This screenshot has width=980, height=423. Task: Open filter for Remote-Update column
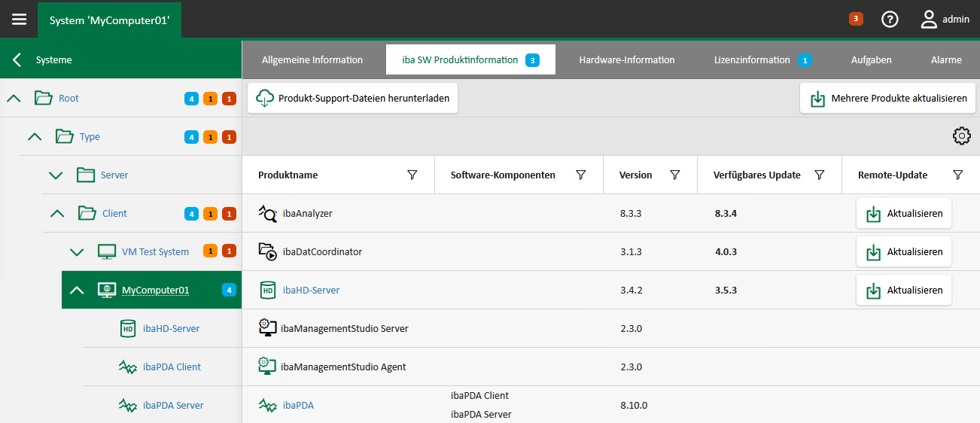957,175
